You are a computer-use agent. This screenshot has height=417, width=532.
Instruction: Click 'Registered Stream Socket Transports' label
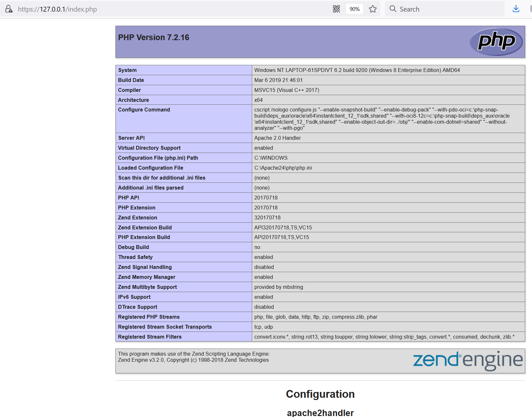[x=165, y=327]
